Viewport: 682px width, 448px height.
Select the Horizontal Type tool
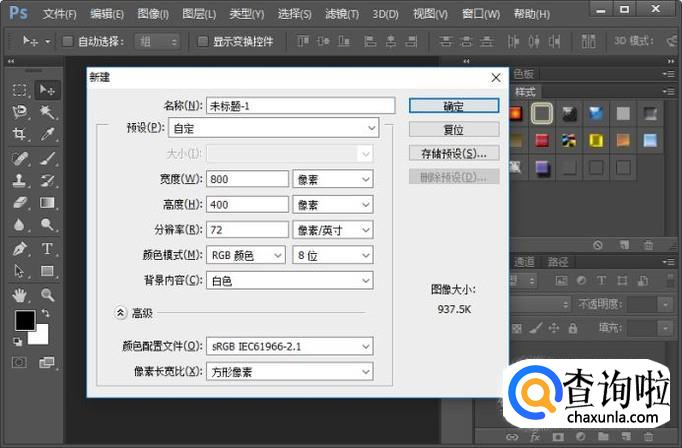47,248
